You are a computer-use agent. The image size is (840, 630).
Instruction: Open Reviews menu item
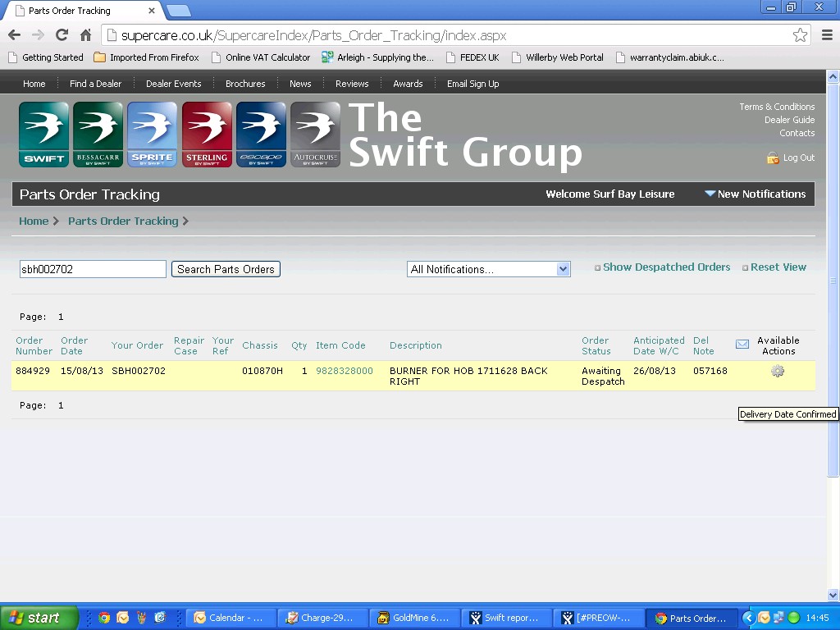(x=352, y=84)
